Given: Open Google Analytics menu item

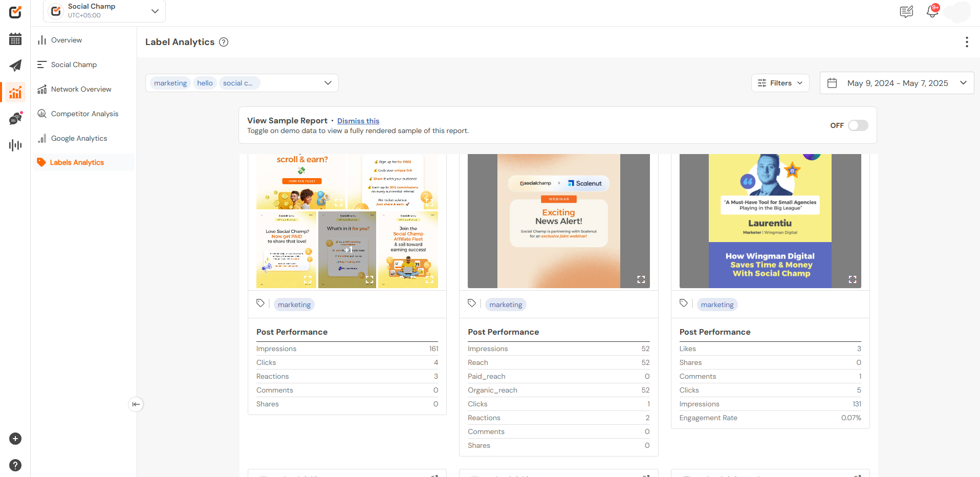Looking at the screenshot, I should pos(79,138).
